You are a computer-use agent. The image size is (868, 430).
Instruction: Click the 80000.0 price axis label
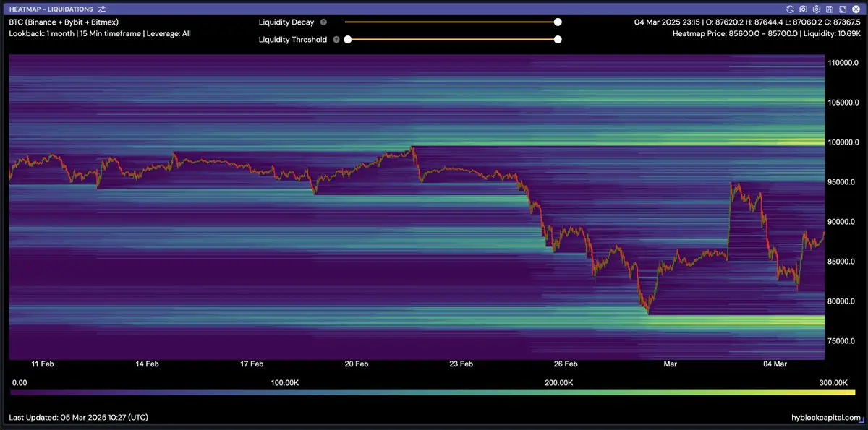[841, 301]
